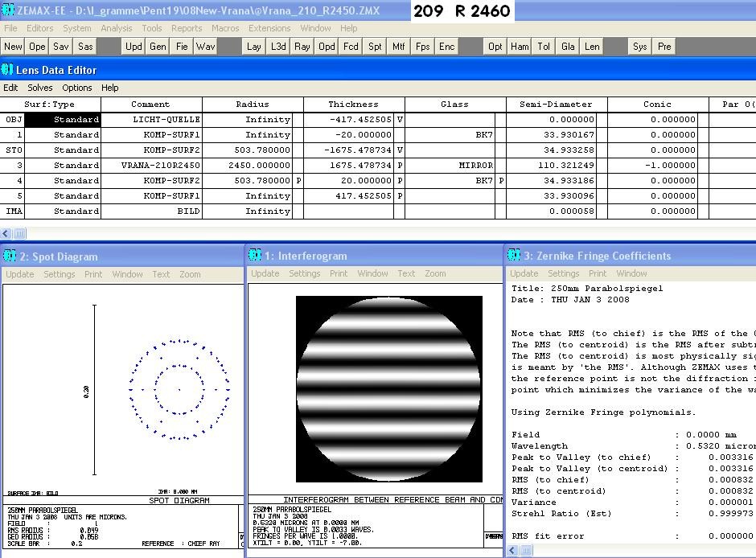The image size is (756, 558).
Task: Start optimization via Opt button
Action: pyautogui.click(x=495, y=47)
